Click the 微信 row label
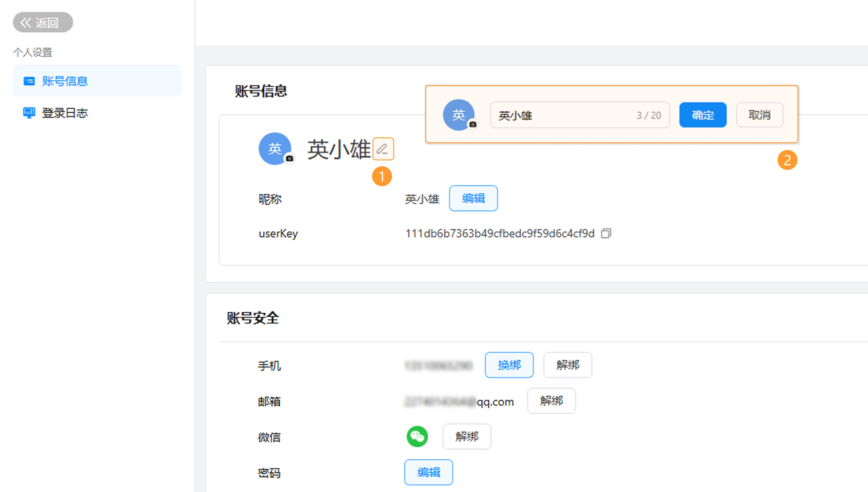The height and width of the screenshot is (492, 868). coord(269,437)
